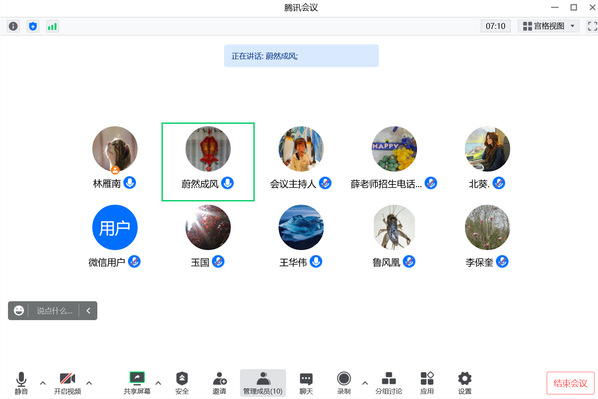
Task: Click the blue security shield icon
Action: coord(33,26)
